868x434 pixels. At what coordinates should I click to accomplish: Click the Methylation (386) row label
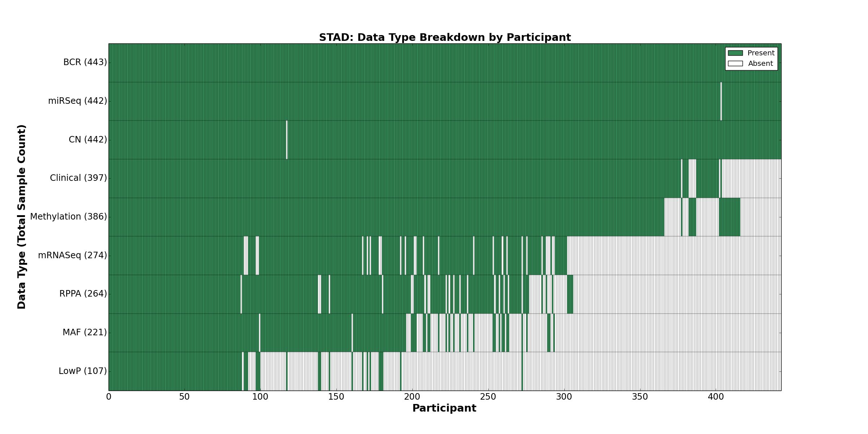pos(68,217)
